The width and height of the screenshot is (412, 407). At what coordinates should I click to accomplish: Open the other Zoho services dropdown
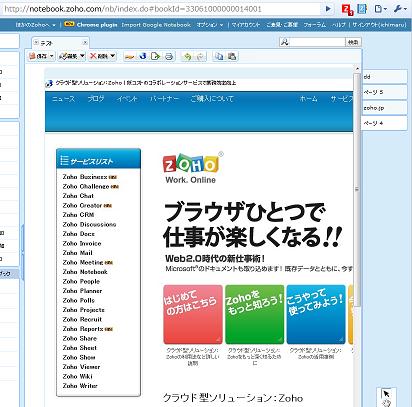coord(36,25)
